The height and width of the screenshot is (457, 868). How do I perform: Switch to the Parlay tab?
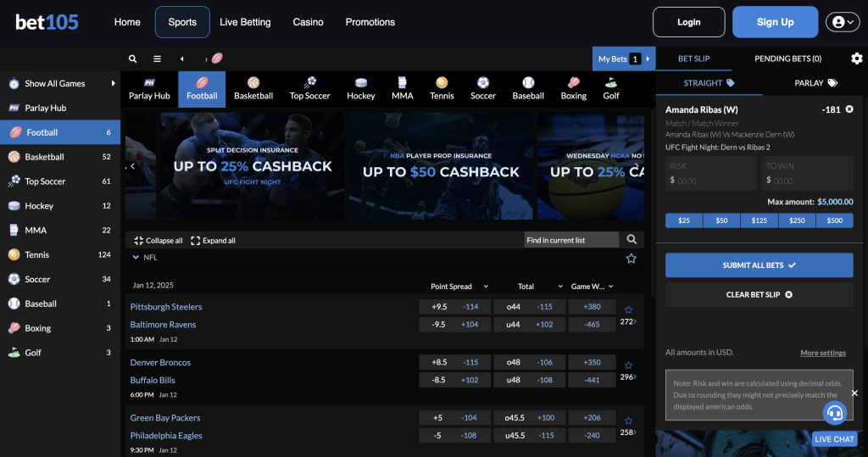click(815, 83)
